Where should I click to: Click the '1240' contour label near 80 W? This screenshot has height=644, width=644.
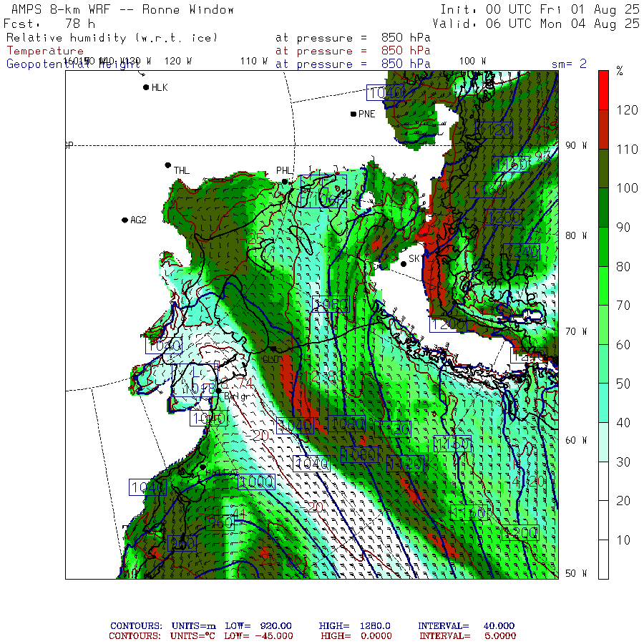click(x=521, y=252)
